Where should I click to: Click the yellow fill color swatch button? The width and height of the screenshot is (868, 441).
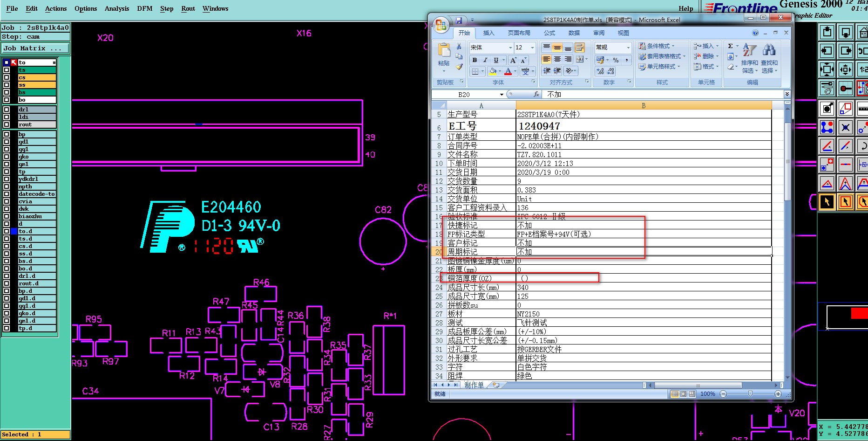tap(493, 71)
